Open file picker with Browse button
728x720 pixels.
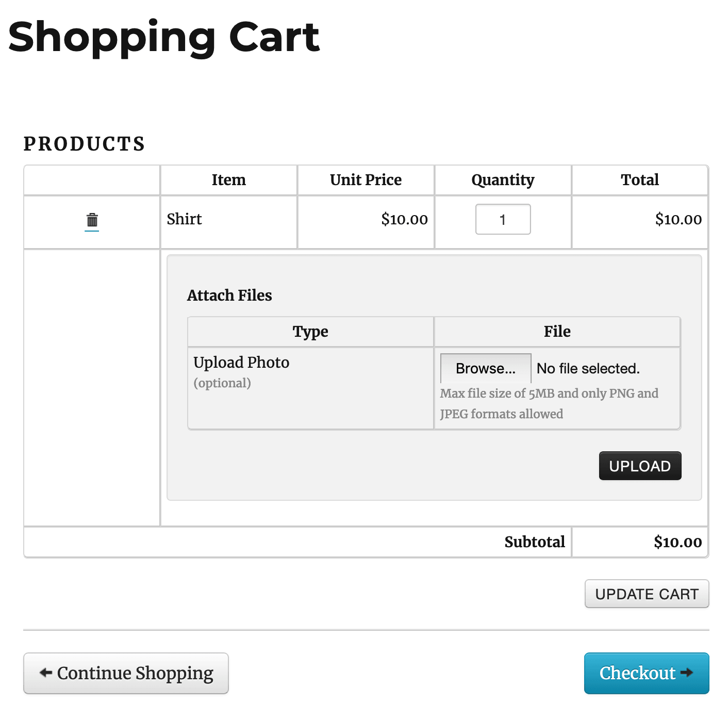pos(486,368)
